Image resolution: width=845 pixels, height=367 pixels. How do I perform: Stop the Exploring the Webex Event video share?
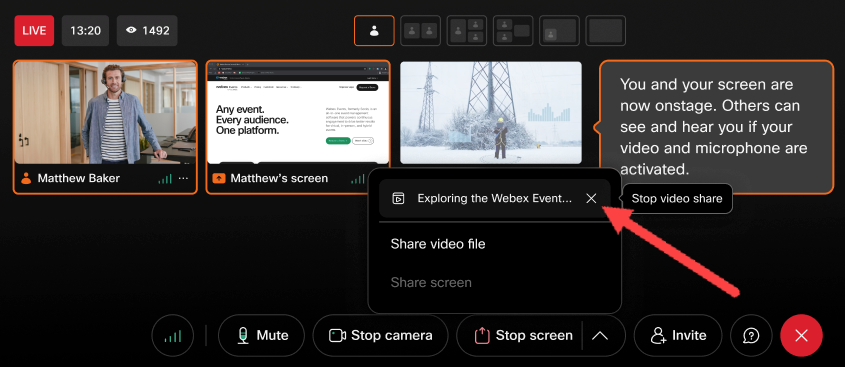pos(591,198)
